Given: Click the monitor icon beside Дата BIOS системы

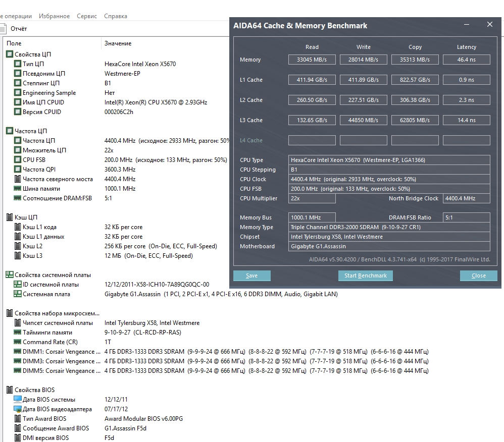Looking at the screenshot, I should pyautogui.click(x=17, y=399).
